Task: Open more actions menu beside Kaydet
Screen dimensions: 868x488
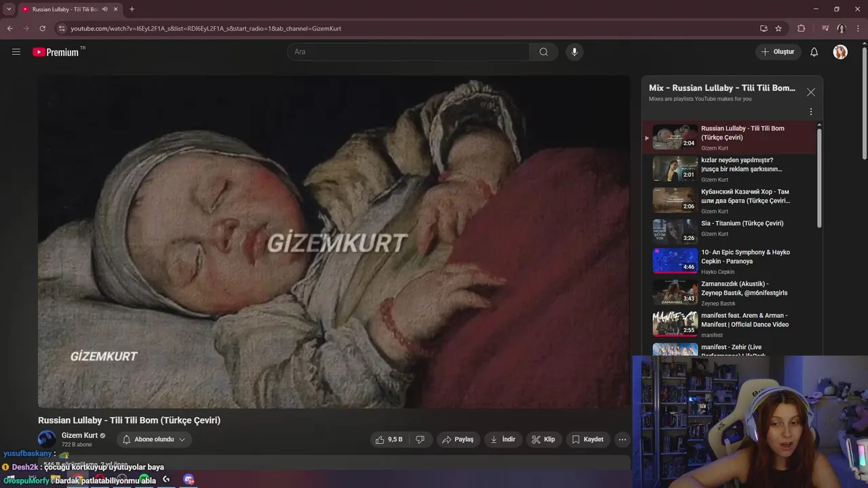Action: [622, 439]
